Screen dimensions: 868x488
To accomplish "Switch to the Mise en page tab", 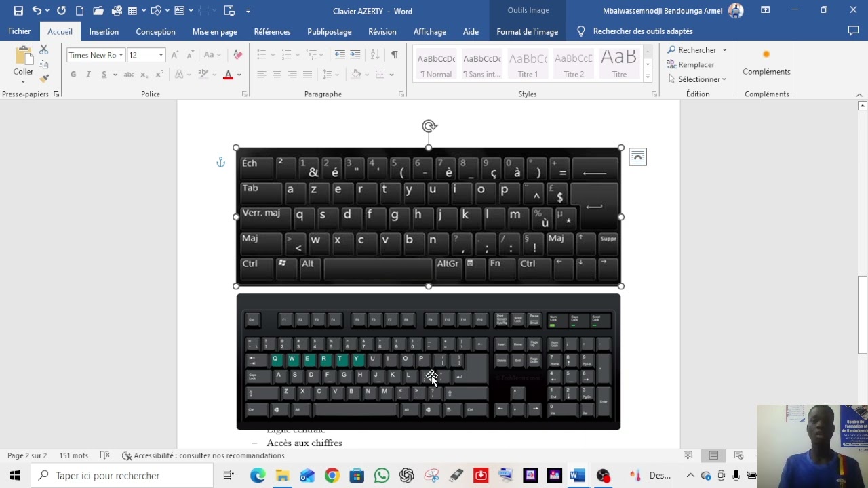I will (x=214, y=31).
